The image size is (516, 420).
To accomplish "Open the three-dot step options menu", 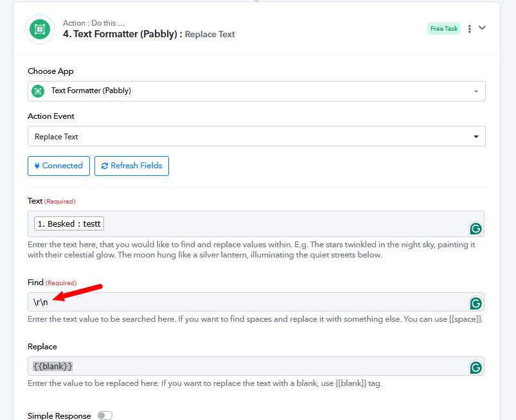I will click(x=470, y=29).
